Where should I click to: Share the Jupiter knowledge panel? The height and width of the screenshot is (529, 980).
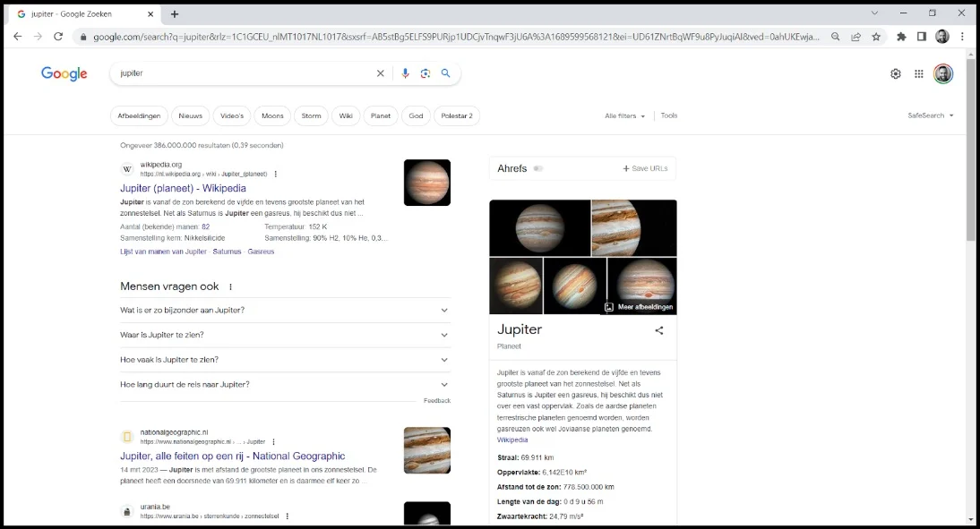click(x=658, y=330)
